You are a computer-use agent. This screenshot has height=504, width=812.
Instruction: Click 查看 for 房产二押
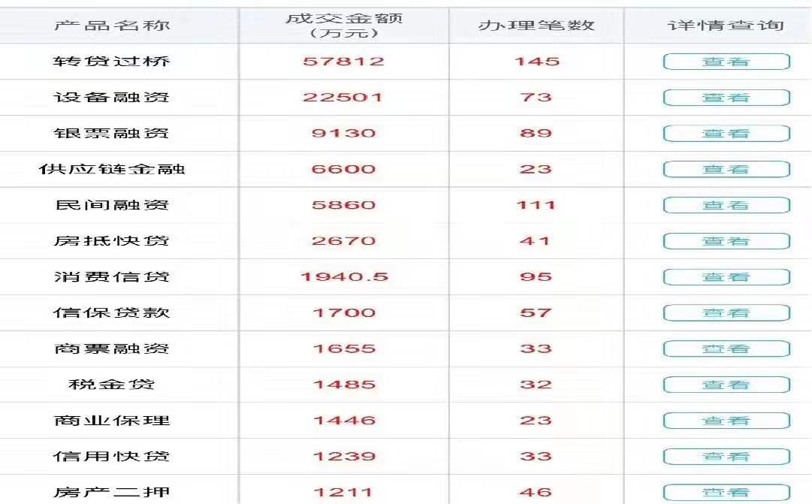726,493
